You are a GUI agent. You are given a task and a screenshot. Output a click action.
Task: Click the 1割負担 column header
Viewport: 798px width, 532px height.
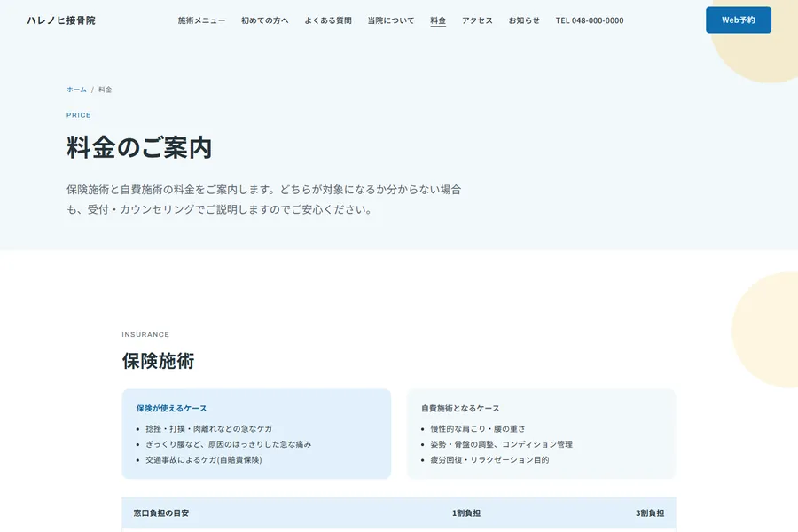466,513
